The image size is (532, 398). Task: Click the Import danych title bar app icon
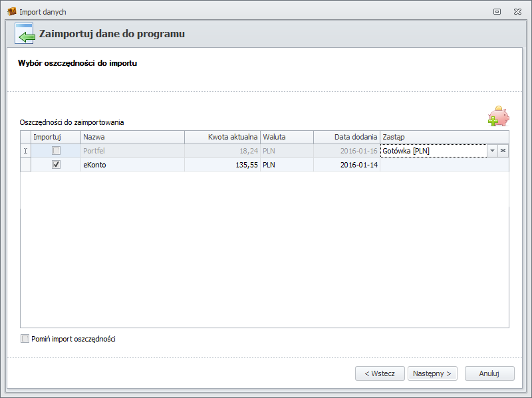click(x=11, y=12)
